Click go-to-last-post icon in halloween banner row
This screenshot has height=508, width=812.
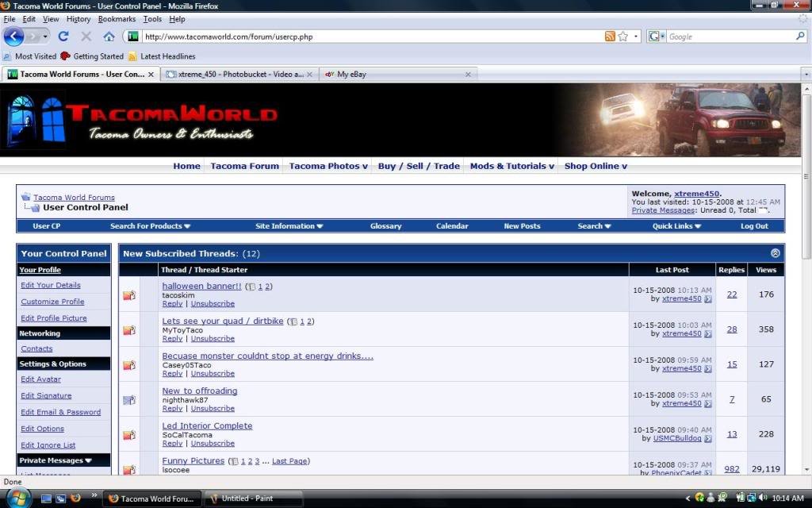tap(708, 299)
